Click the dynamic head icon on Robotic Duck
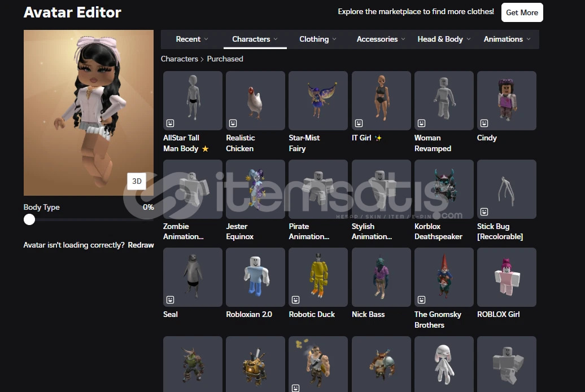The width and height of the screenshot is (585, 392). point(295,299)
